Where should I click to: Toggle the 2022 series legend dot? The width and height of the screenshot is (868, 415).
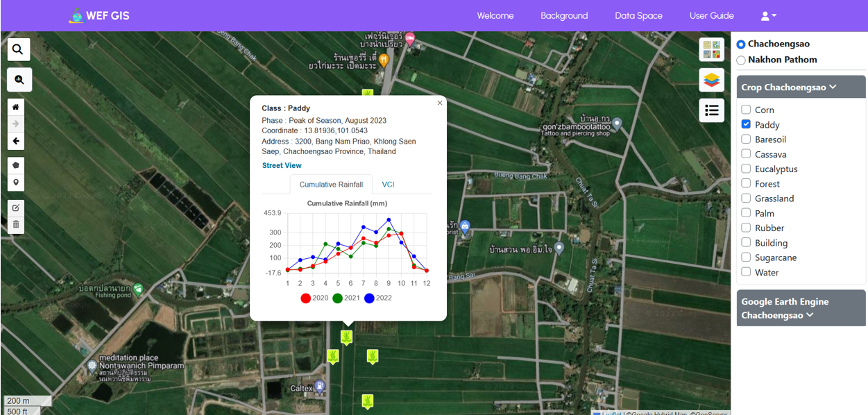pos(369,298)
